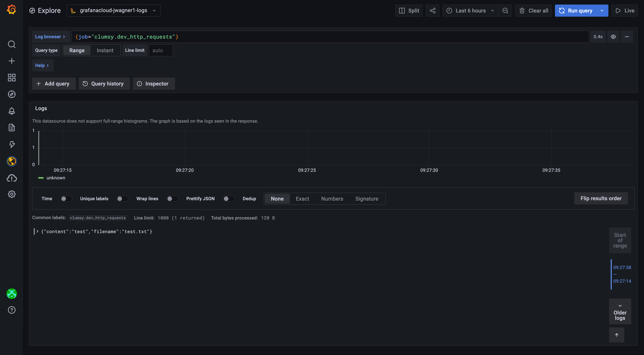Open the grafanacloud-jwagner1-logs datasource dropdown
The height and width of the screenshot is (355, 644).
[113, 10]
